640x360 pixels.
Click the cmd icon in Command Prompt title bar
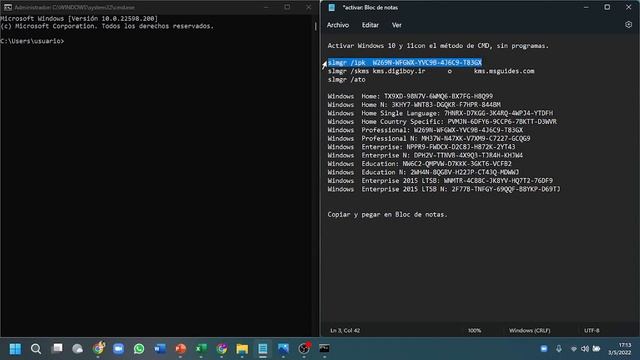8,7
